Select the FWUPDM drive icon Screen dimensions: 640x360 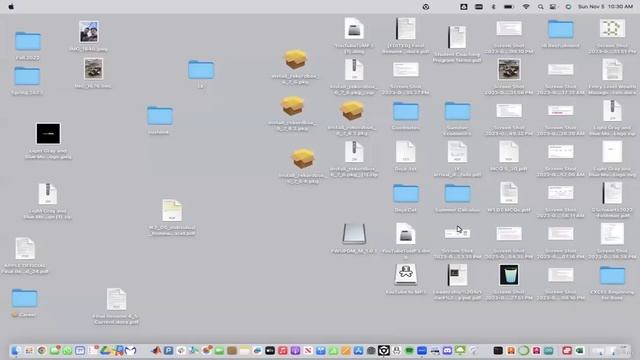[x=354, y=233]
